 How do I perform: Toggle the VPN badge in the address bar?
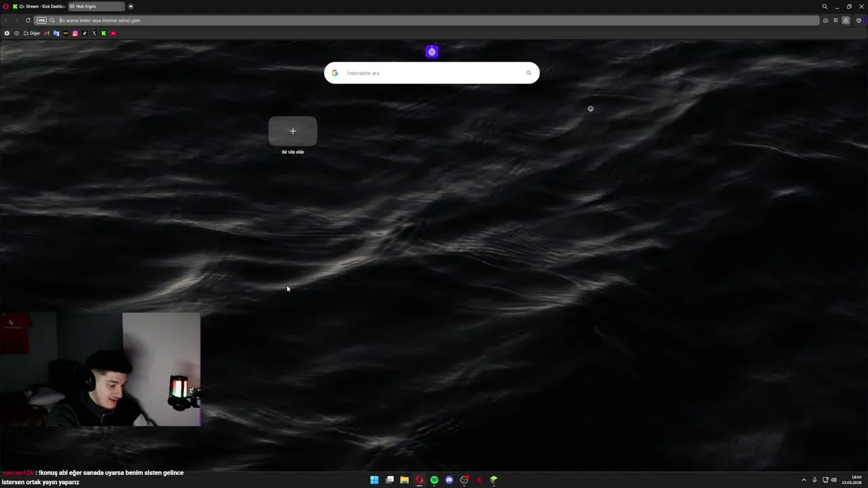41,20
